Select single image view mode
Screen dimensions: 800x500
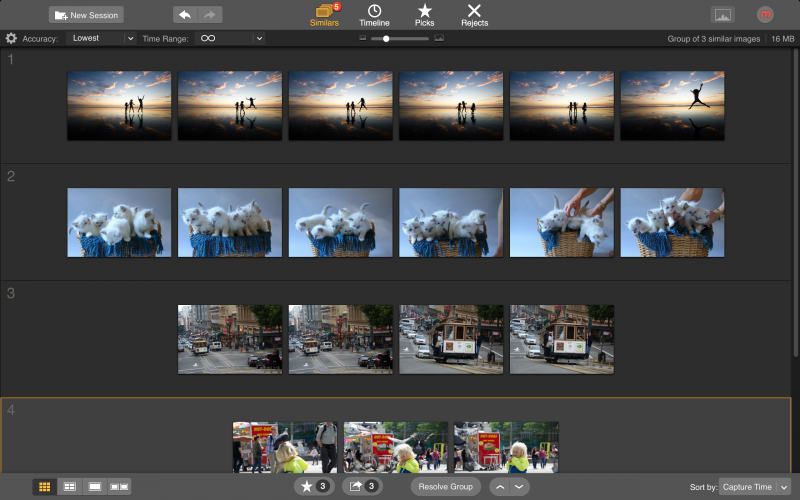pos(94,487)
